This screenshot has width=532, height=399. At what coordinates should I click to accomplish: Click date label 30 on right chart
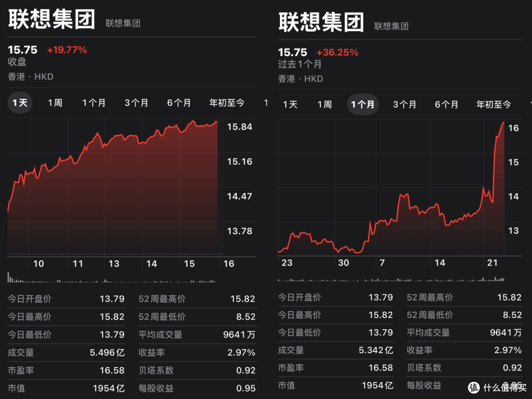[344, 263]
